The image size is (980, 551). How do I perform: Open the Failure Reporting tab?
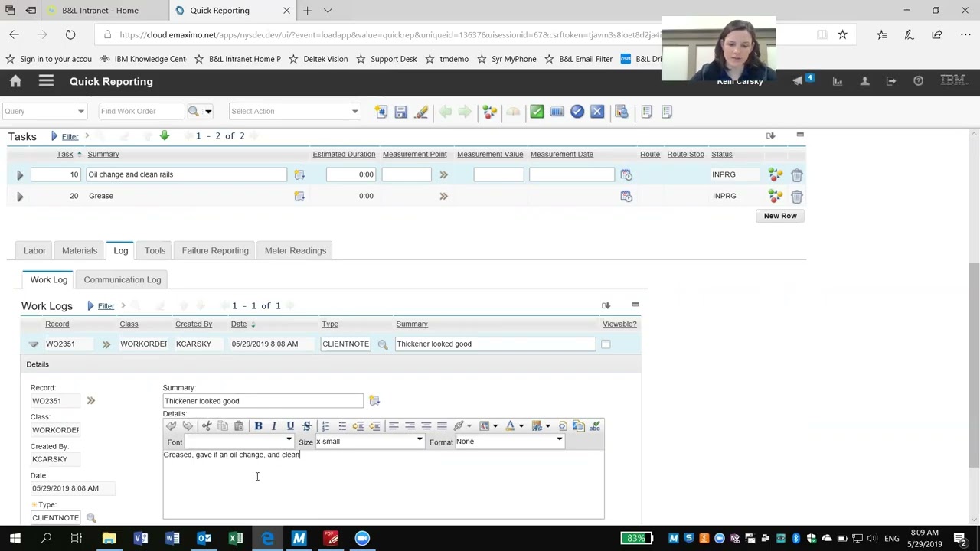click(x=215, y=250)
